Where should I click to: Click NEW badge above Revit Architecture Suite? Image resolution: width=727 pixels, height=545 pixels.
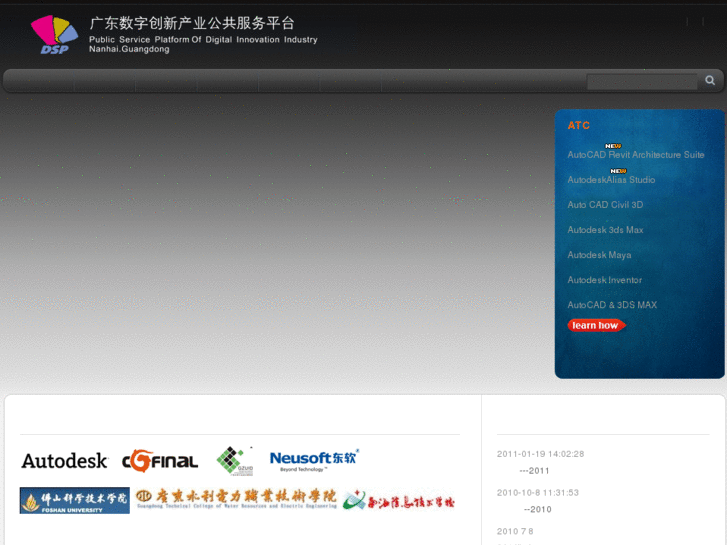click(613, 146)
